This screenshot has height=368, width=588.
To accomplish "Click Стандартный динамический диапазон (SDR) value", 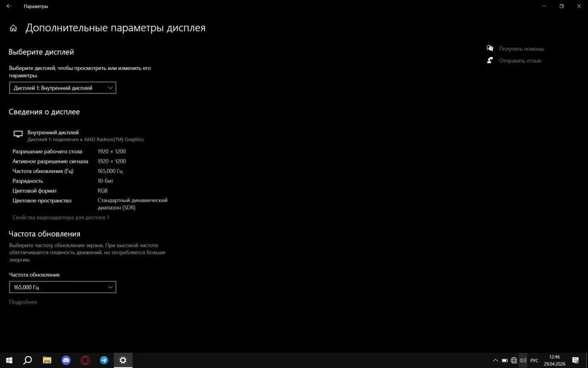I will coord(132,204).
